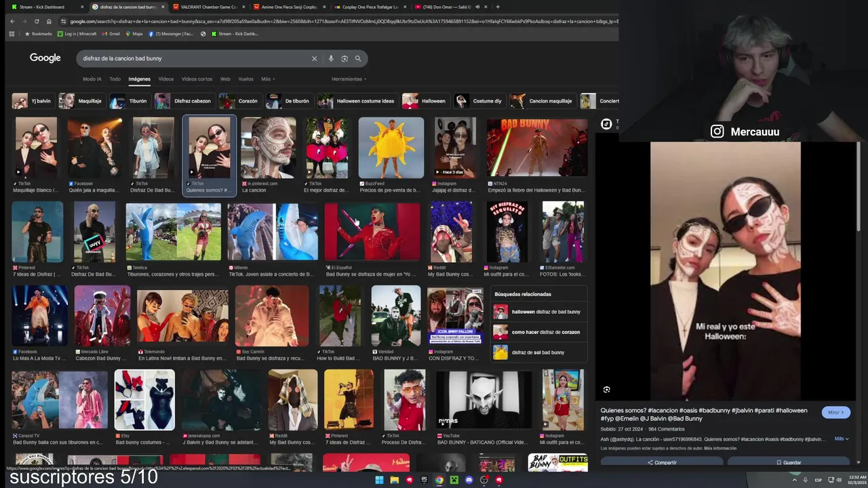
Task: Open browser home page icon
Action: tap(49, 21)
